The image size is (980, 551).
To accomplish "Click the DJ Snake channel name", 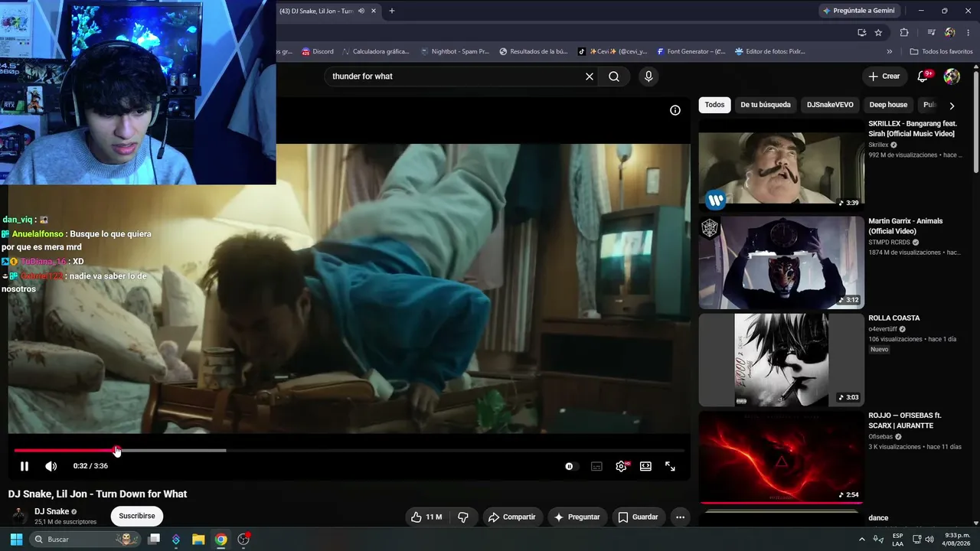I will pos(52,511).
